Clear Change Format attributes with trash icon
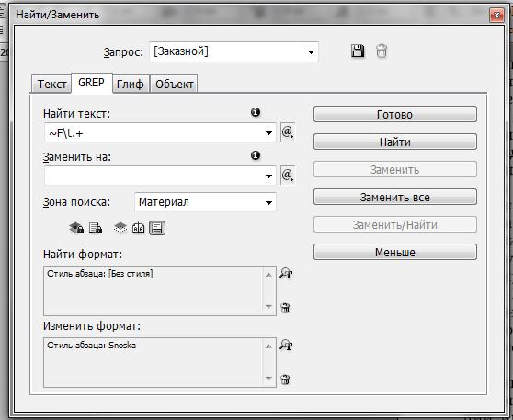This screenshot has height=420, width=513. pyautogui.click(x=285, y=380)
